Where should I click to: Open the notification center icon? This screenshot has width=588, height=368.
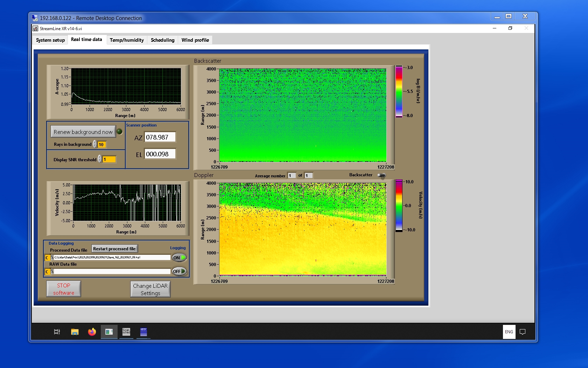click(523, 332)
